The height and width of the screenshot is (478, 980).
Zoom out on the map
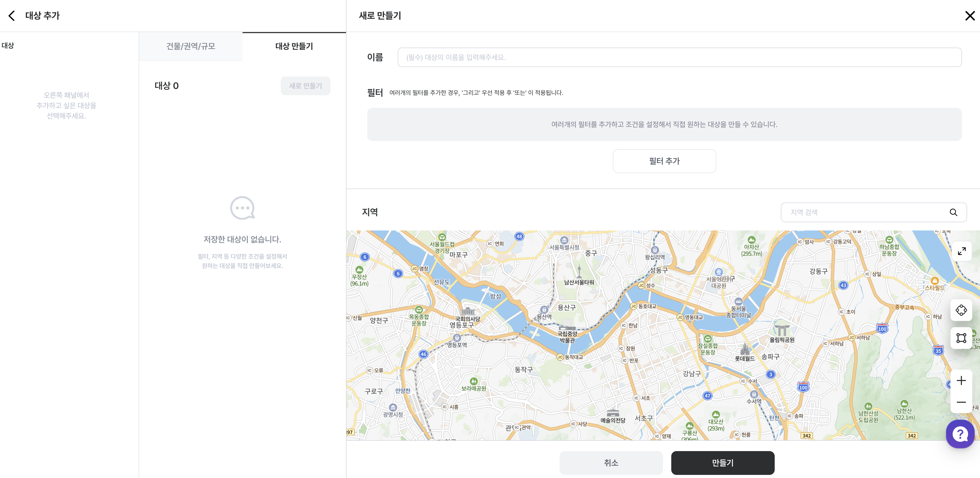tap(961, 402)
